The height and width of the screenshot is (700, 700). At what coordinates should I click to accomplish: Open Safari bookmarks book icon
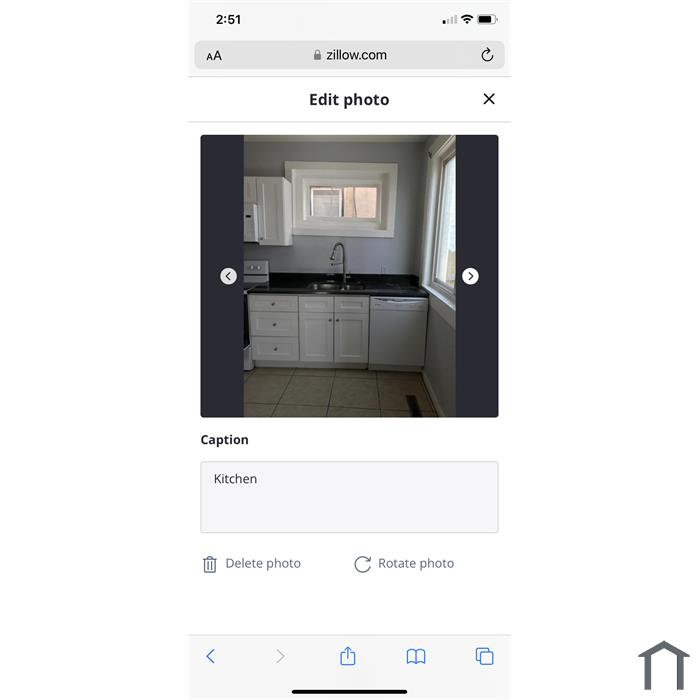click(x=416, y=656)
